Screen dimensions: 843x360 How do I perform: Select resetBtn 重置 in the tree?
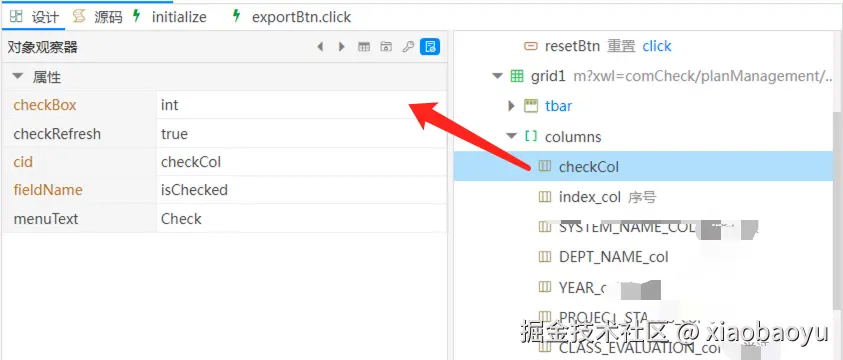click(590, 46)
